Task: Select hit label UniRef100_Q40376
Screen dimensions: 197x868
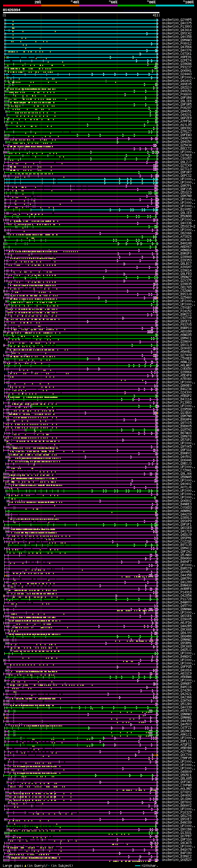Action: pos(177,50)
